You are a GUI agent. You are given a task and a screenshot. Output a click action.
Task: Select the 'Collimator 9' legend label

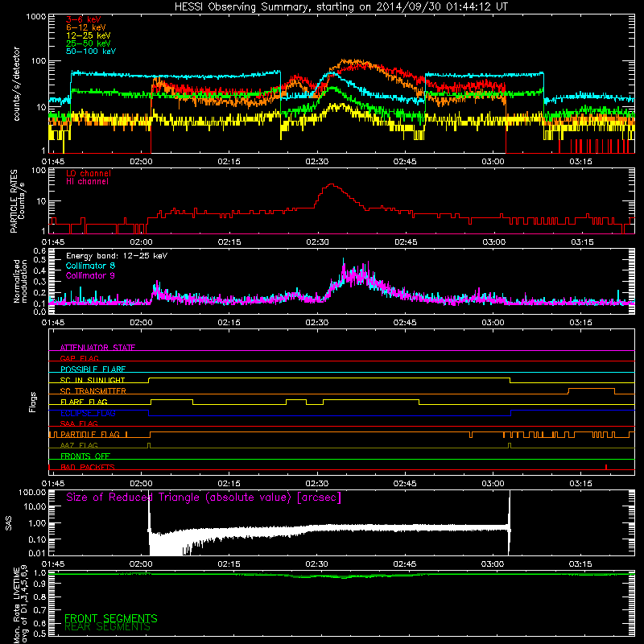[x=90, y=275]
